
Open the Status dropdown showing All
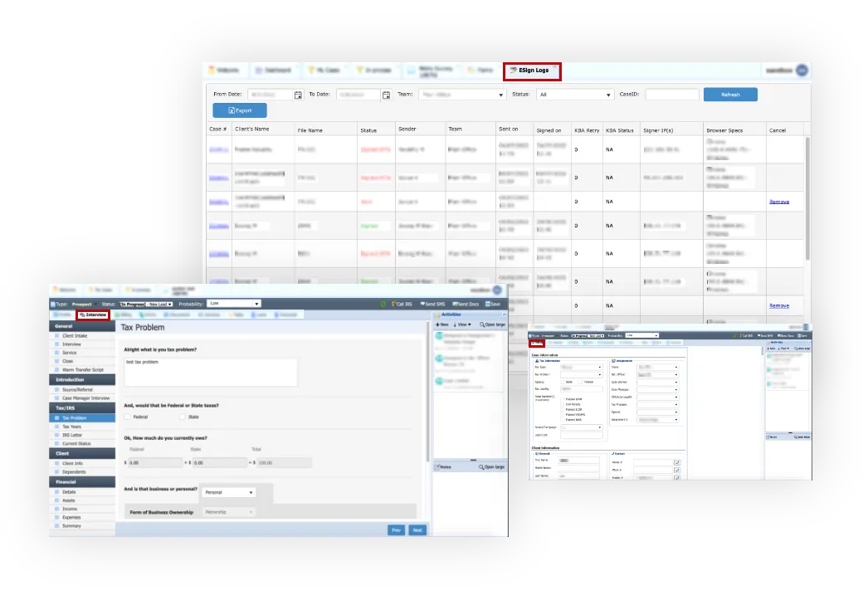[574, 95]
